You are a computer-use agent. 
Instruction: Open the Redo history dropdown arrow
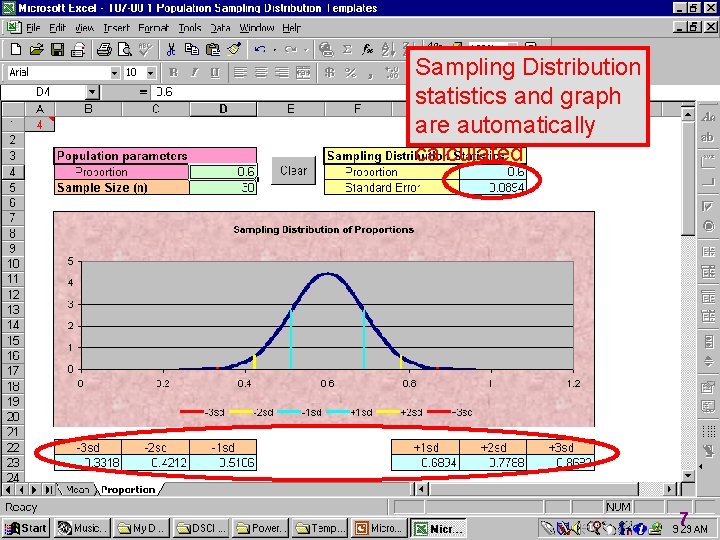(305, 50)
